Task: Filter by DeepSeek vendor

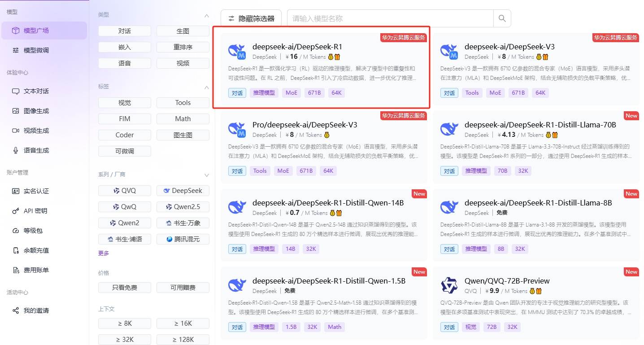Action: click(x=183, y=191)
